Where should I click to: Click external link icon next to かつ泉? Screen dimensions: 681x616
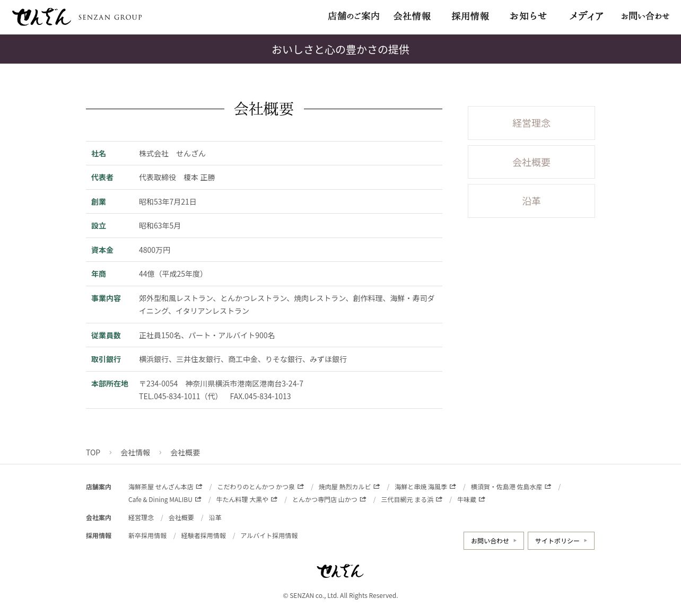pyautogui.click(x=301, y=486)
